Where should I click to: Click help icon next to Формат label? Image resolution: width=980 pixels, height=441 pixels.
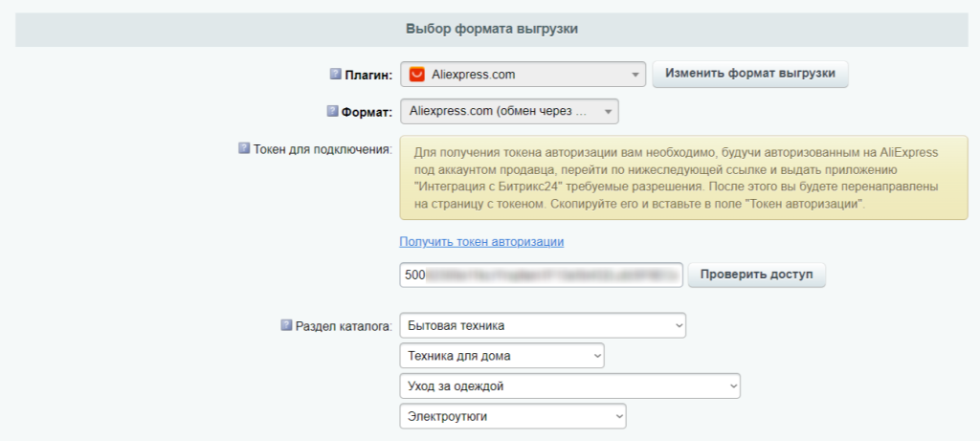(x=332, y=112)
